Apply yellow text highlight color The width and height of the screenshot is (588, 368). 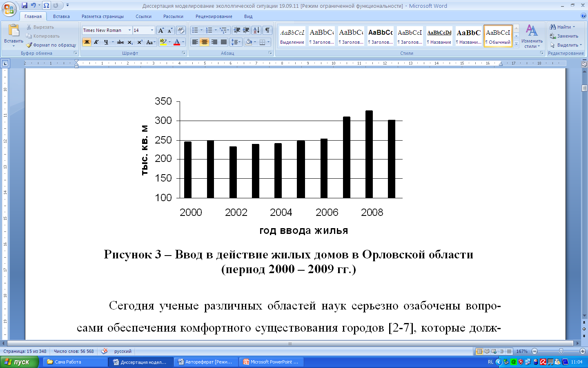click(163, 42)
